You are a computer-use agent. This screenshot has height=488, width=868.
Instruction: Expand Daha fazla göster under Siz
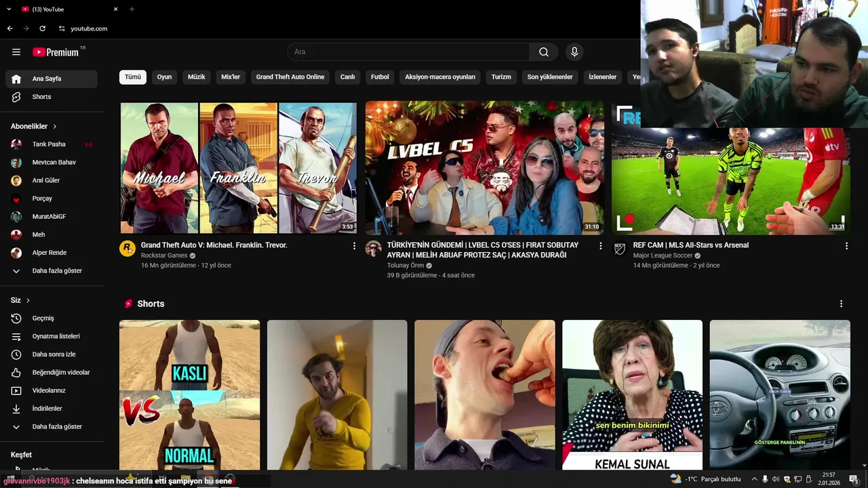[x=52, y=427]
